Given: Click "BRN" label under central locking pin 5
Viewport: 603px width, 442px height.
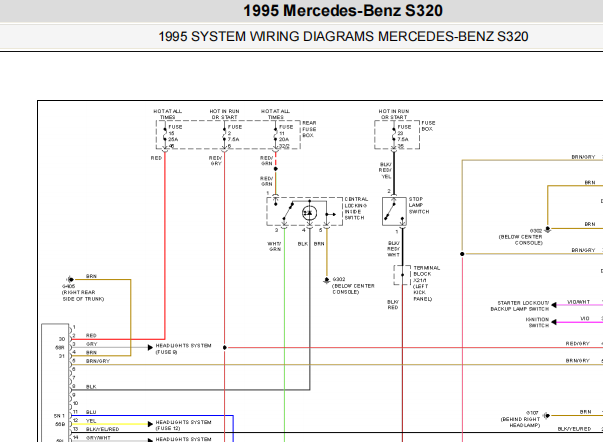Looking at the screenshot, I should (319, 244).
